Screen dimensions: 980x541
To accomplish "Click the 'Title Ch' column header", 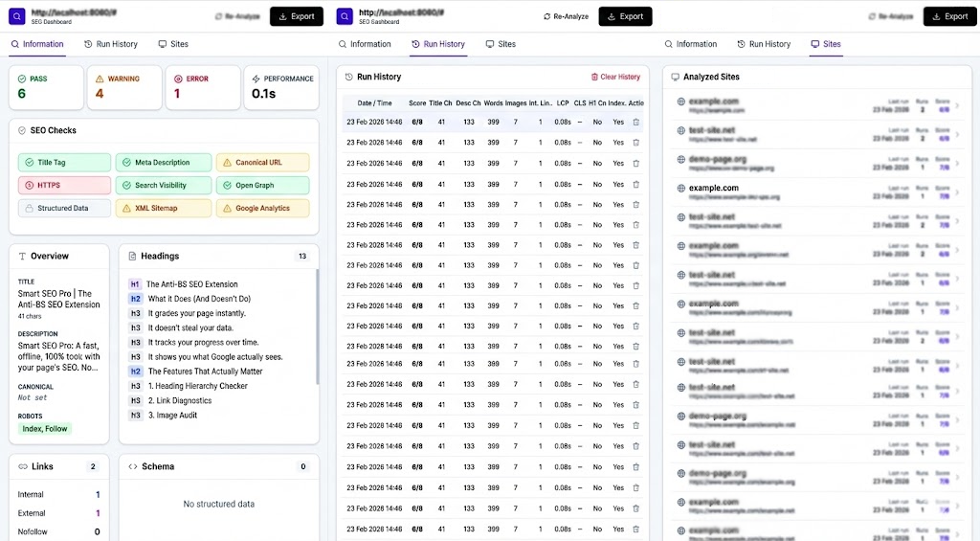I will pyautogui.click(x=440, y=103).
